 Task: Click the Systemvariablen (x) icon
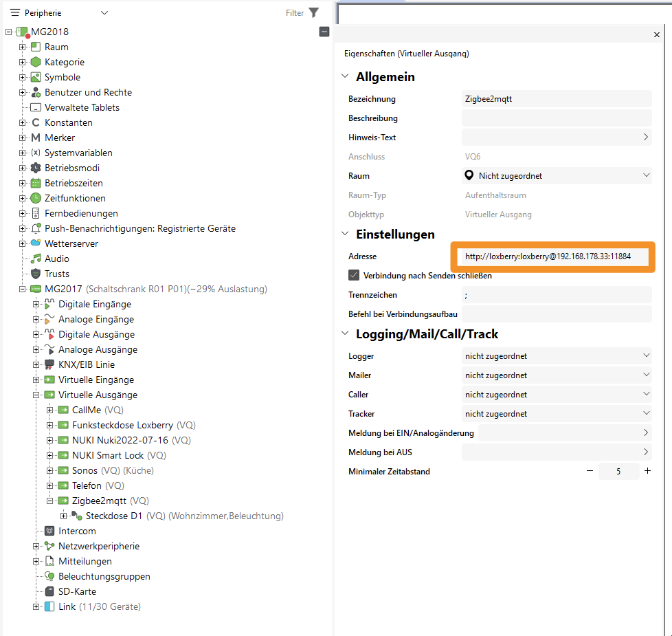coord(36,153)
